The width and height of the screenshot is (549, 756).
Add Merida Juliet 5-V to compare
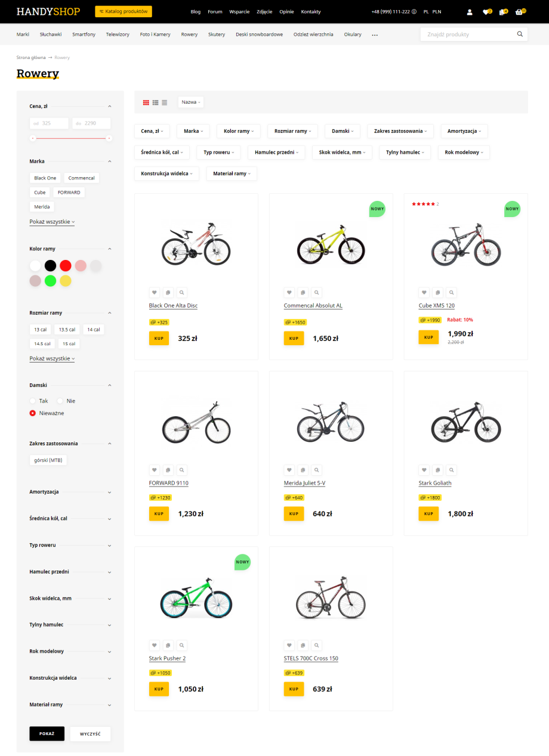tap(303, 470)
